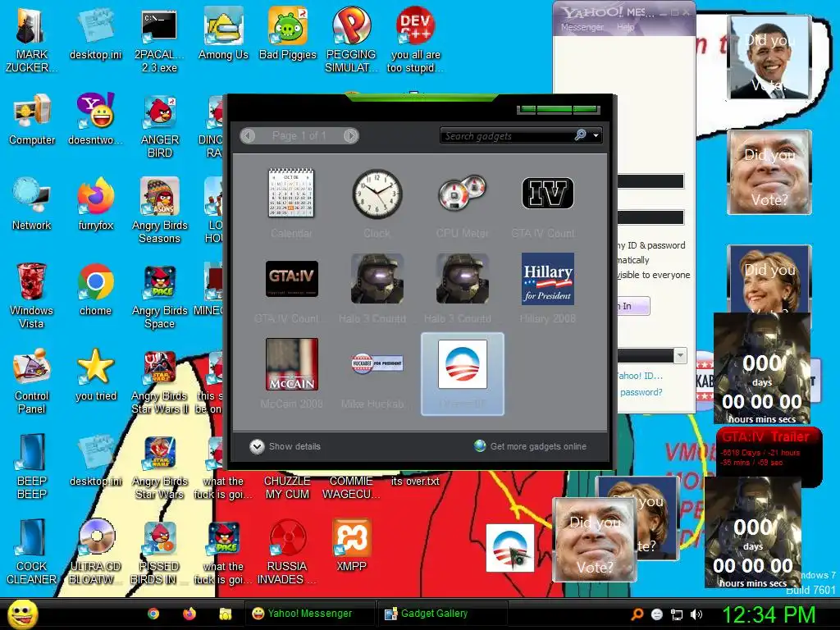Open the Among Us desktop icon

[223, 34]
